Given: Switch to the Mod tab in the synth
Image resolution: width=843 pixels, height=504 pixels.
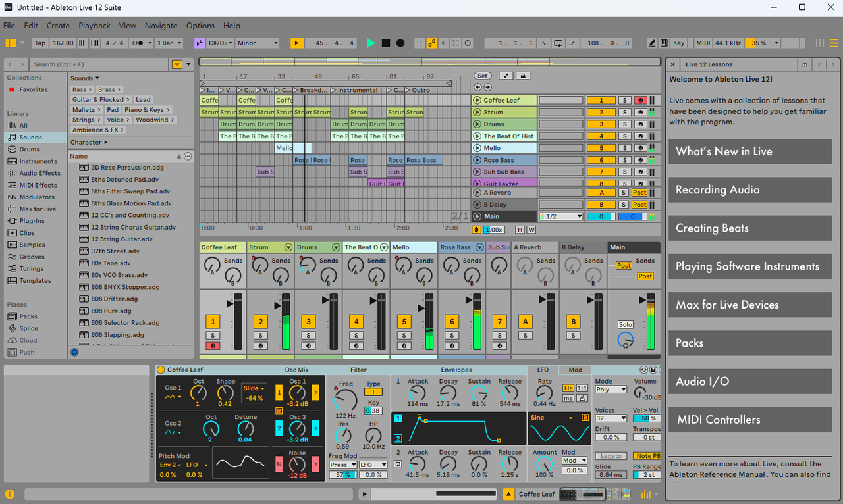Looking at the screenshot, I should click(576, 370).
